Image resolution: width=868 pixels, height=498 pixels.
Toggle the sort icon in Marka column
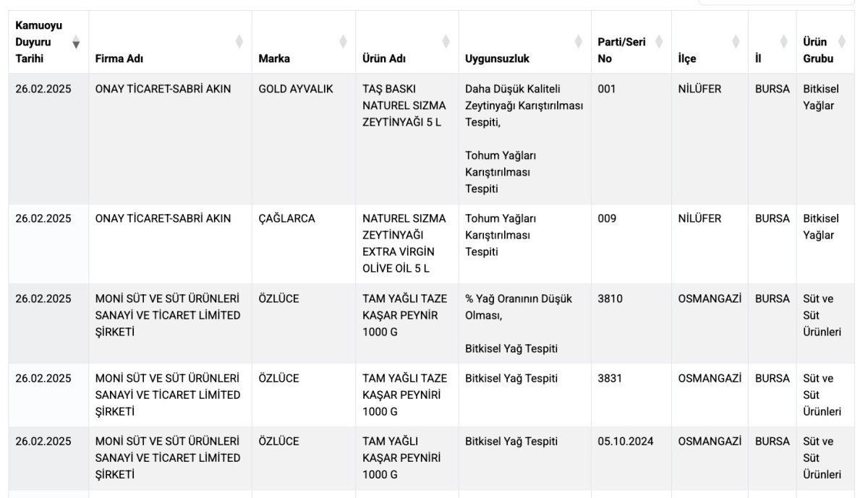pos(343,42)
